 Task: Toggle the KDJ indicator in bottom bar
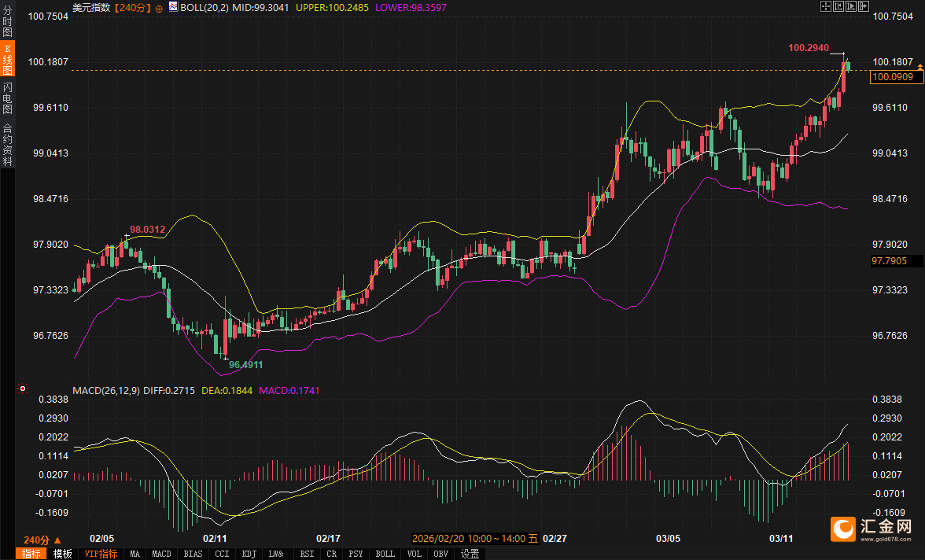[x=249, y=554]
